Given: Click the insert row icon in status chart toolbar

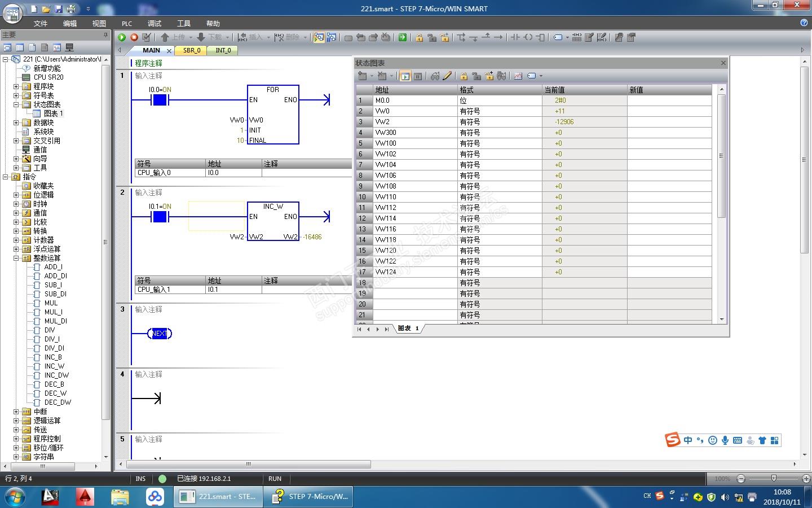Looking at the screenshot, I should coord(363,76).
